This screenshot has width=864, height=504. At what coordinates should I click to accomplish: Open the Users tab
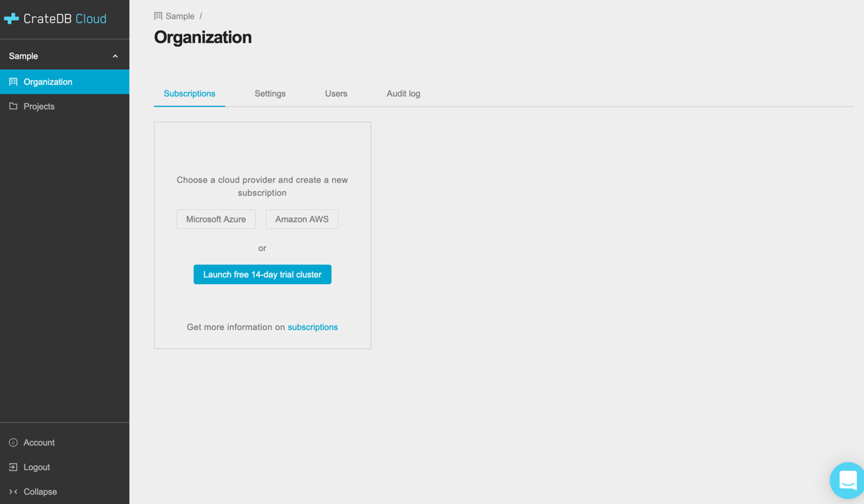(x=336, y=93)
